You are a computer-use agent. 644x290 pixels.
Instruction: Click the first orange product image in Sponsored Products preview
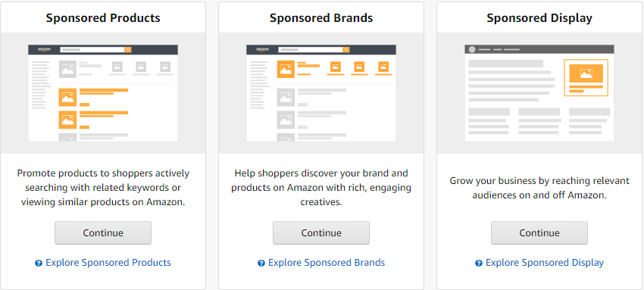click(x=67, y=97)
